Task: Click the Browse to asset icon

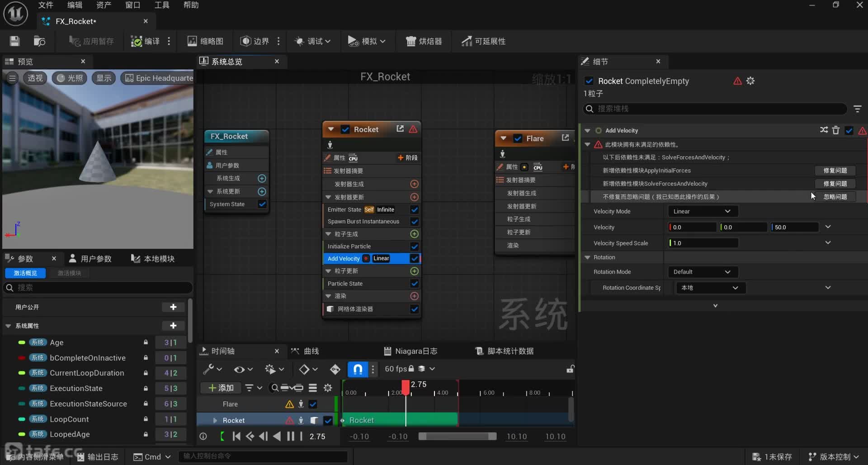Action: [39, 41]
